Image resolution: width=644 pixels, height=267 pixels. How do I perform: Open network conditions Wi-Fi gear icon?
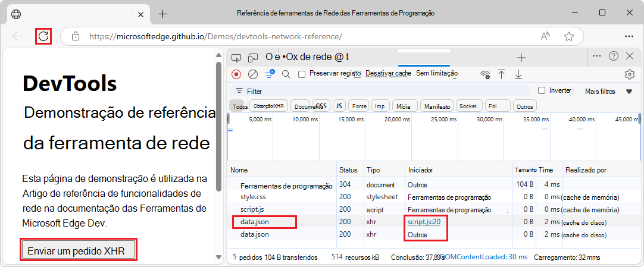[x=486, y=74]
